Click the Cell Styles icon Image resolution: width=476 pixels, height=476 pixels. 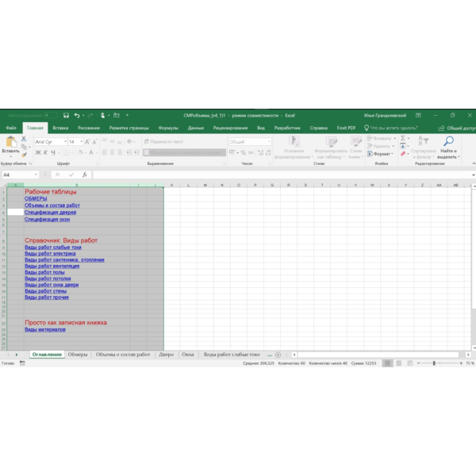coord(355,141)
